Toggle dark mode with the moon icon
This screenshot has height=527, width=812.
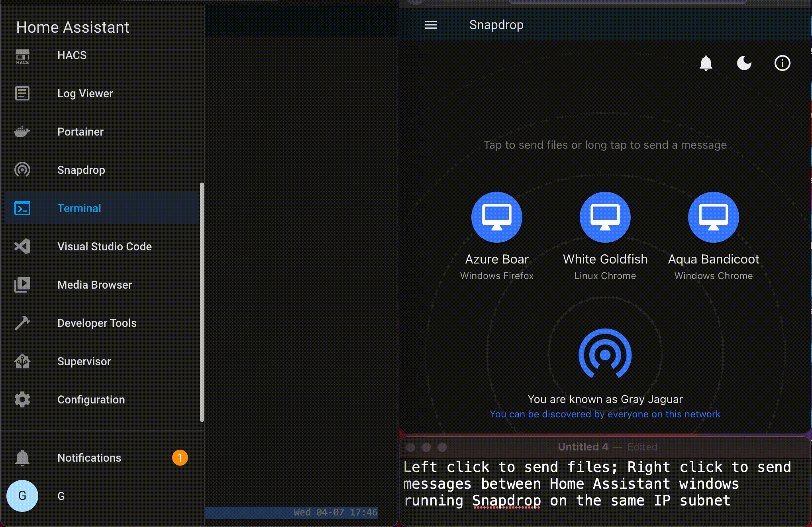(744, 63)
